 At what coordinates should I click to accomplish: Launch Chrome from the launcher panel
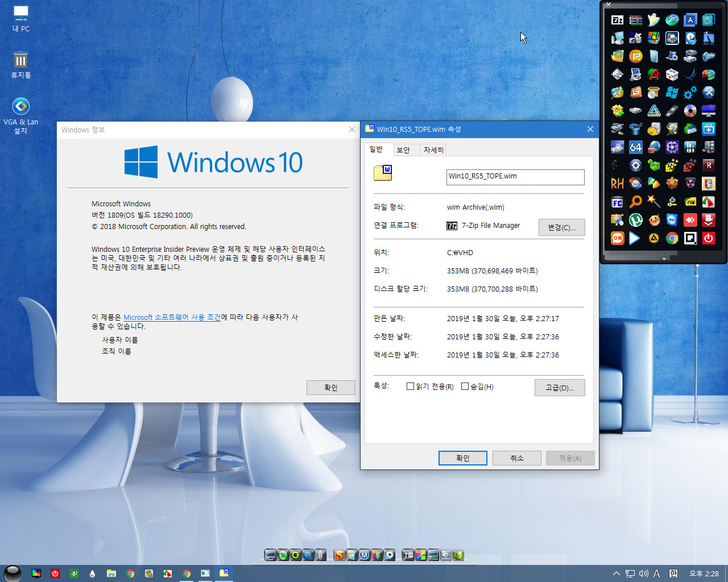pyautogui.click(x=672, y=238)
